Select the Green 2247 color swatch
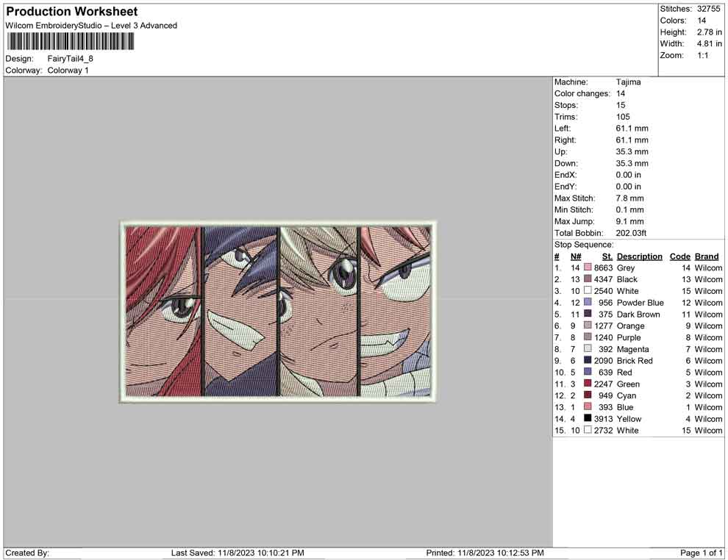This screenshot has height=560, width=728. point(588,383)
